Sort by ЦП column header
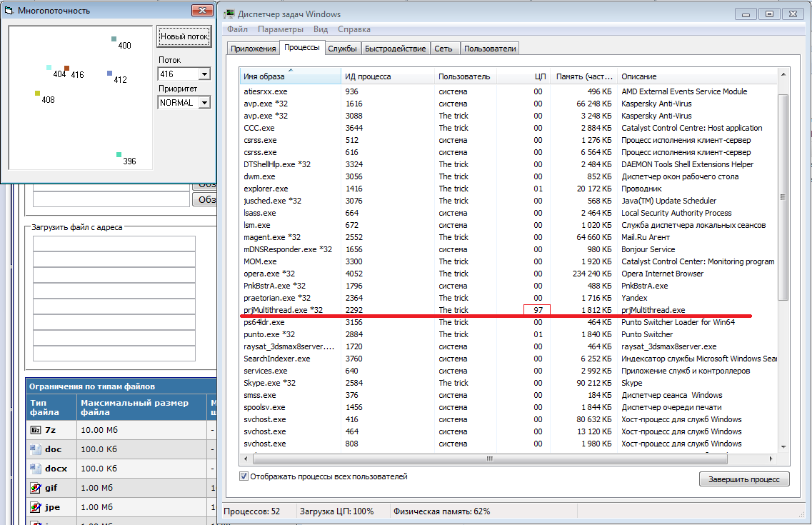The height and width of the screenshot is (525, 812). pyautogui.click(x=523, y=76)
